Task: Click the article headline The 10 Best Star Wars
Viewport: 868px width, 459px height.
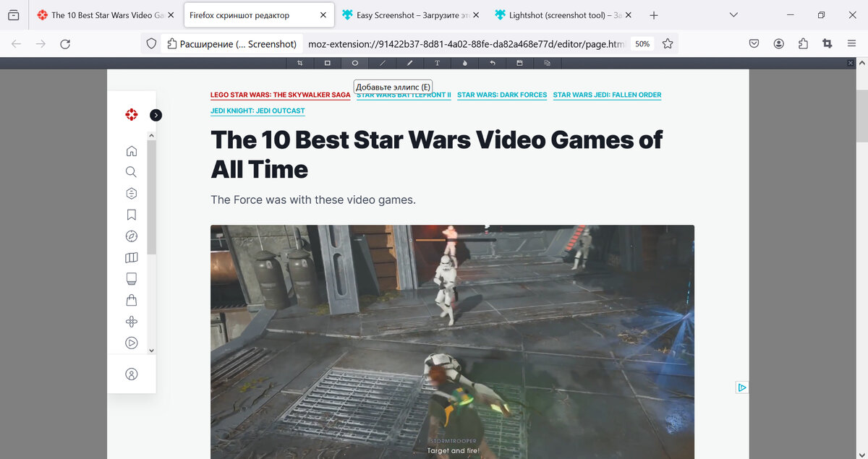Action: tap(436, 154)
